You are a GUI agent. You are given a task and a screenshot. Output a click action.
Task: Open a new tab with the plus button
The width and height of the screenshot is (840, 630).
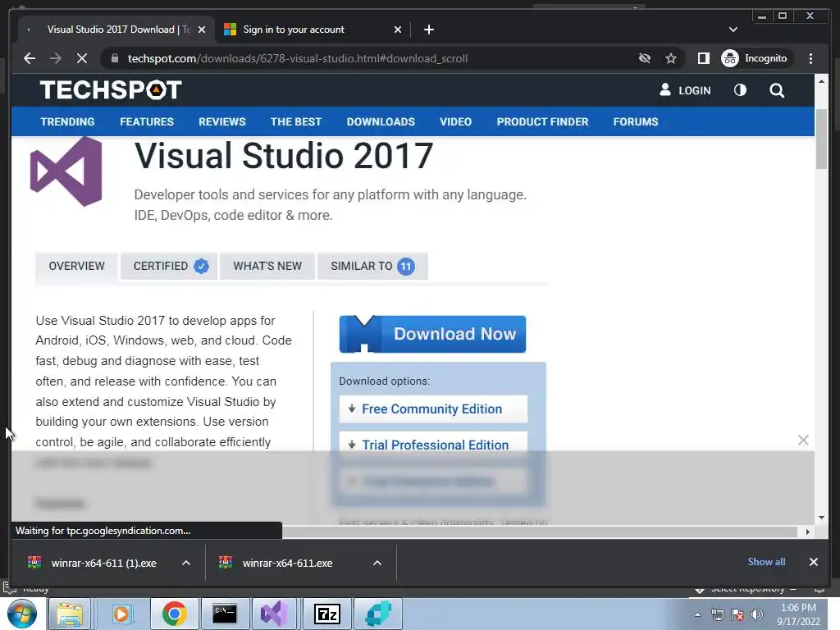tap(428, 30)
